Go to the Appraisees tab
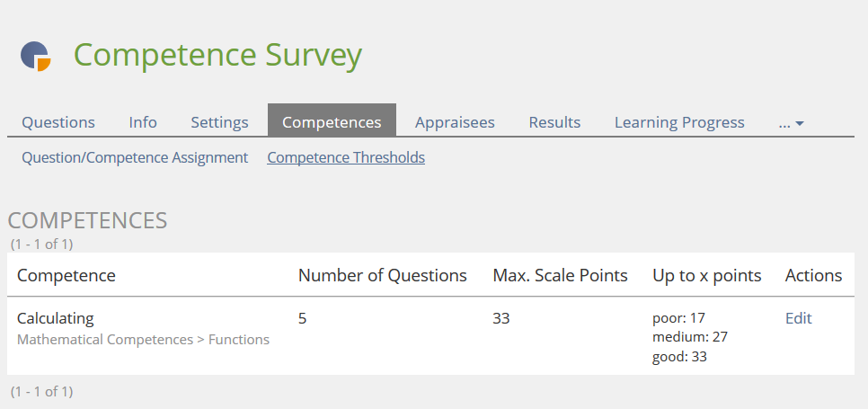This screenshot has width=868, height=409. coord(455,122)
